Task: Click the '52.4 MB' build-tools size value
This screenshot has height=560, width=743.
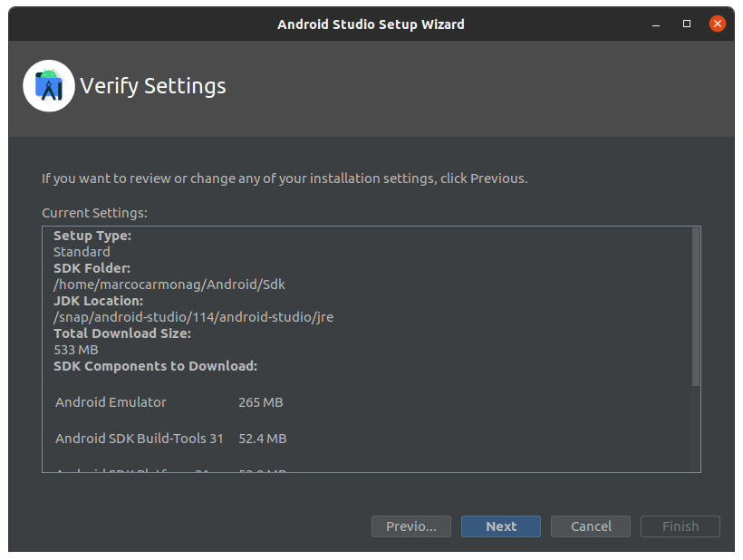Action: pos(263,439)
